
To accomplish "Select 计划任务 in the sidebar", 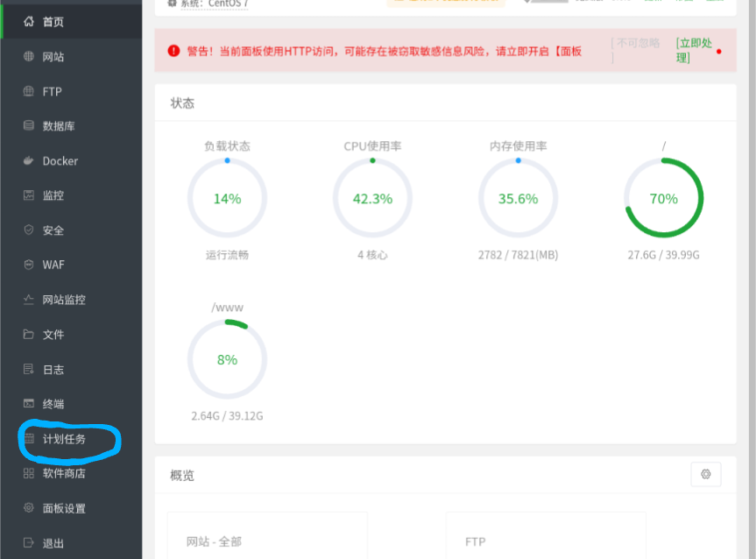I will click(64, 439).
